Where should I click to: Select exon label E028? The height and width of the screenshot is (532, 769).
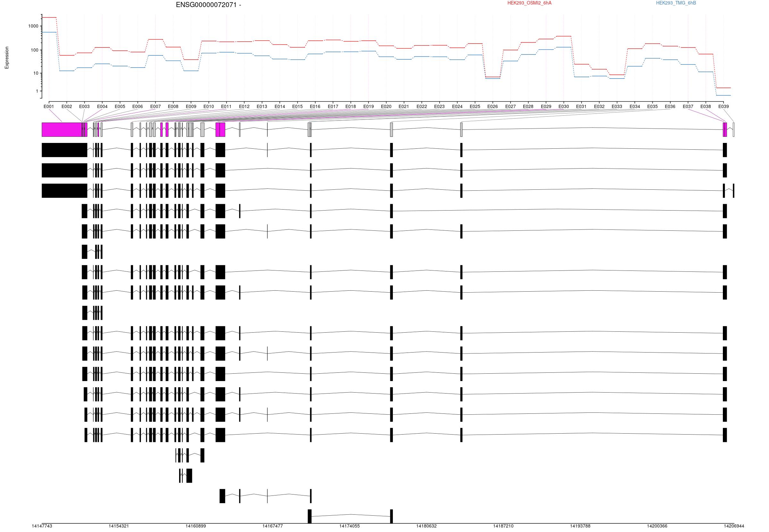click(528, 107)
